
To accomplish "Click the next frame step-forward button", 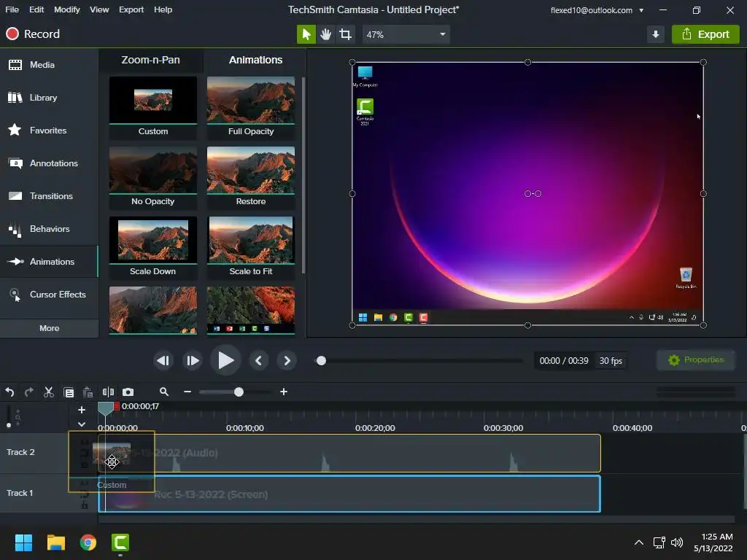I will [x=192, y=361].
